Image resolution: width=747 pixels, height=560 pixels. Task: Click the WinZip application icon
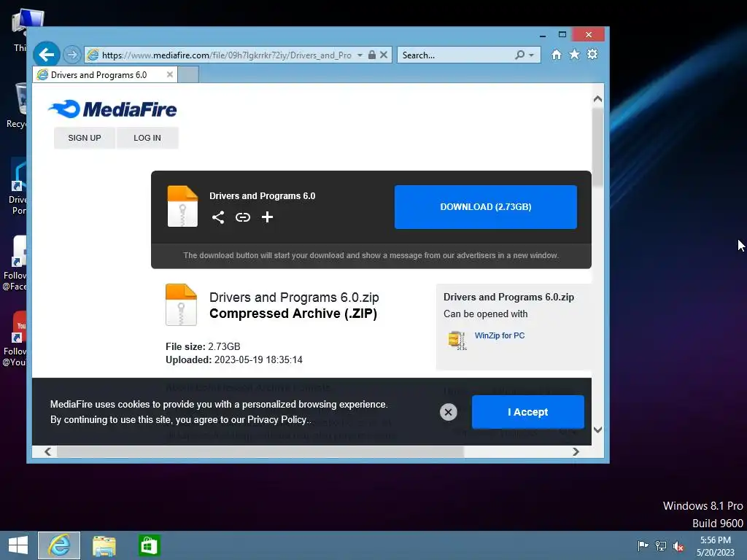point(457,340)
